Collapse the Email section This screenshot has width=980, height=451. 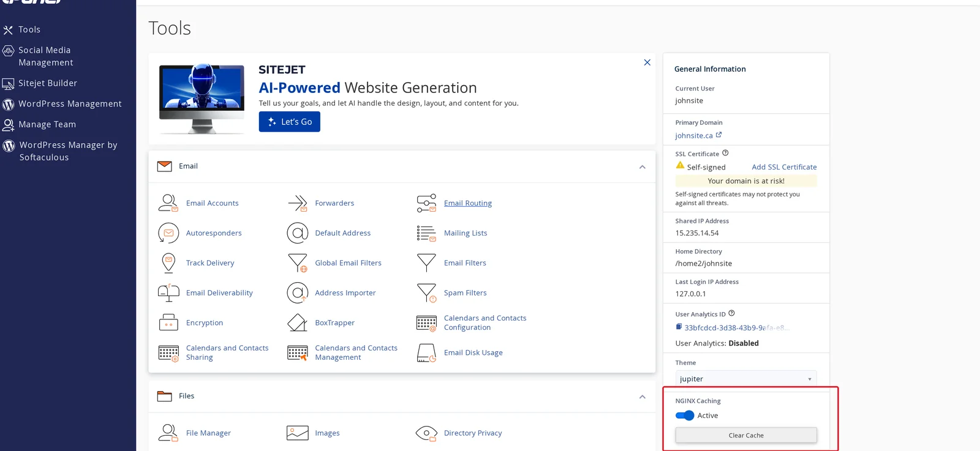[643, 166]
